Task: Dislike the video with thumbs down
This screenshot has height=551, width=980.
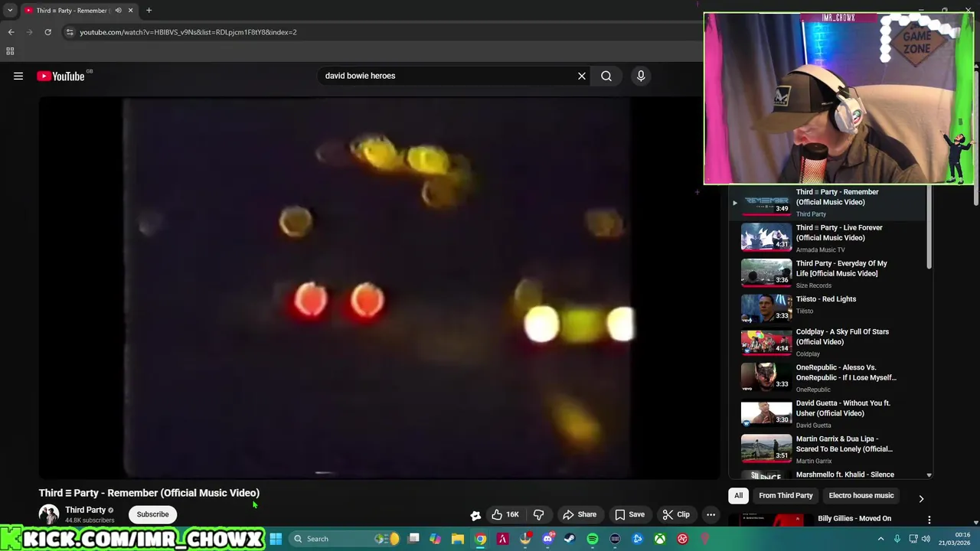Action: (538, 514)
